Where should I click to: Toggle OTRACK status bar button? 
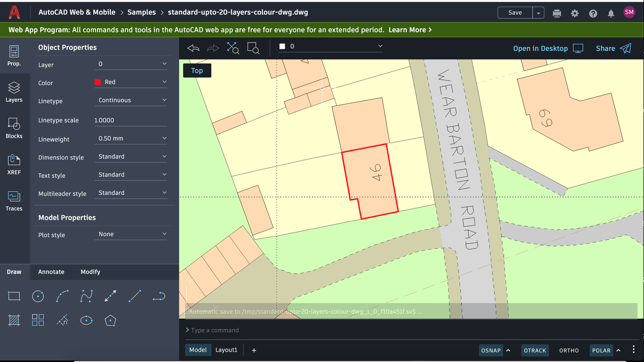535,350
